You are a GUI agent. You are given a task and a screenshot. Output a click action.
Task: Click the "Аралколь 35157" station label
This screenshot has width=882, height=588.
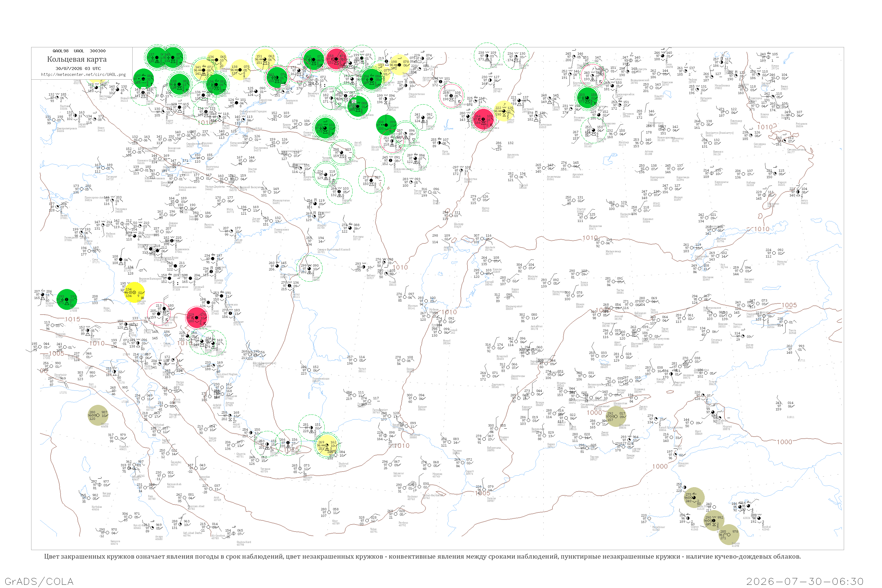click(513, 156)
